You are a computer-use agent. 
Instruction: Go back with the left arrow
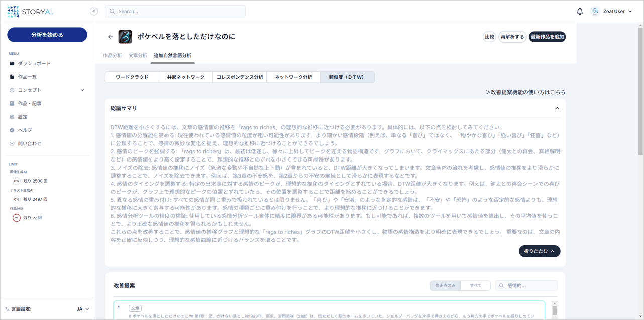click(x=111, y=37)
